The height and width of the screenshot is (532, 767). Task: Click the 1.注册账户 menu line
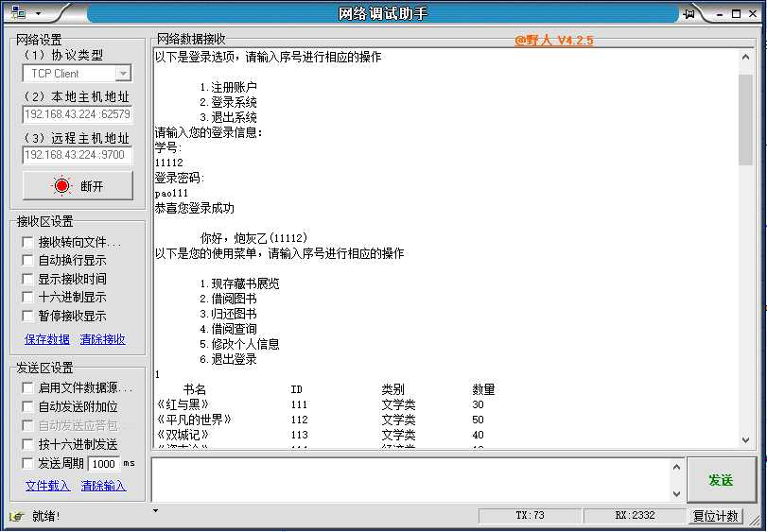tap(229, 88)
